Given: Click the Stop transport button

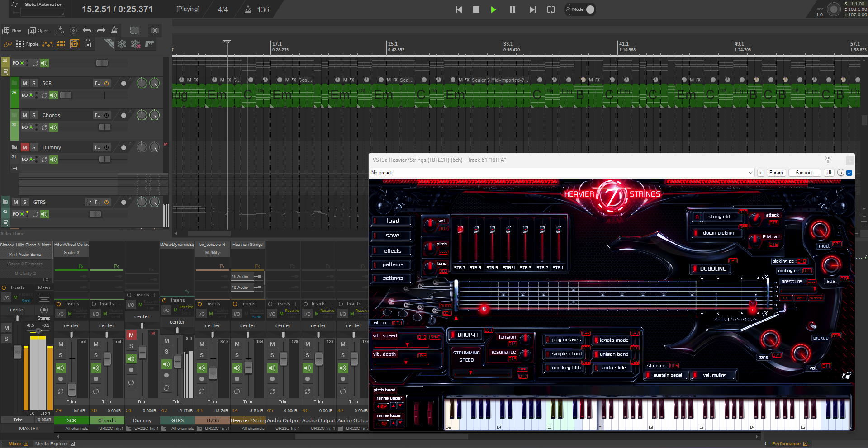Looking at the screenshot, I should click(476, 9).
